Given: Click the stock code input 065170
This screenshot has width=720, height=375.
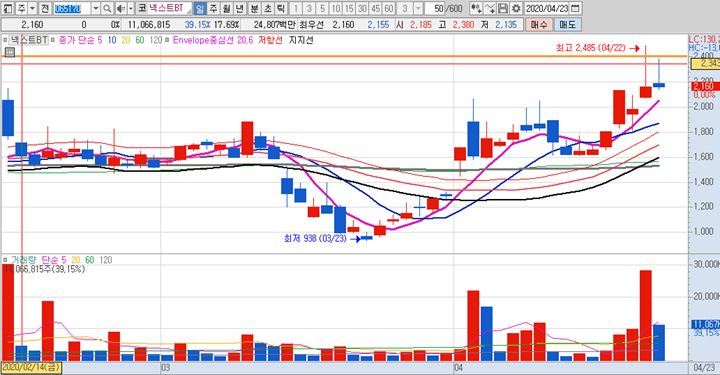Looking at the screenshot, I should [x=72, y=8].
